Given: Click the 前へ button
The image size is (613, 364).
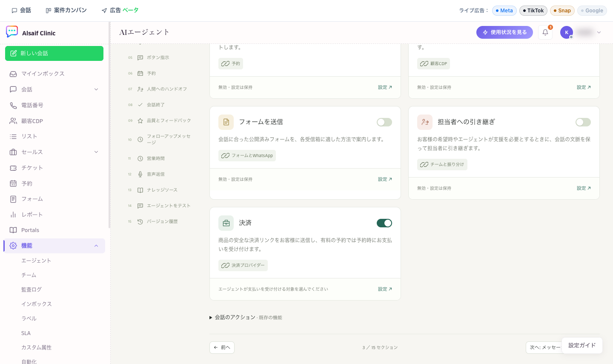Looking at the screenshot, I should (222, 347).
